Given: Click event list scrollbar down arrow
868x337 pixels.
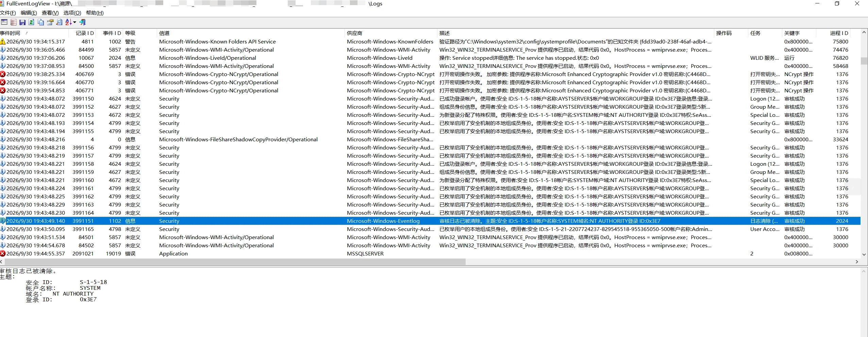Looking at the screenshot, I should (x=864, y=254).
